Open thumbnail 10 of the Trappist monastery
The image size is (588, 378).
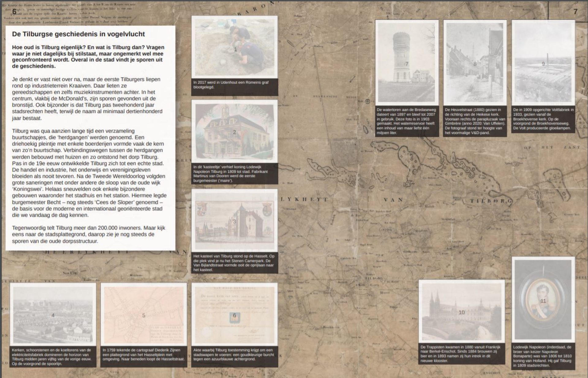point(462,311)
